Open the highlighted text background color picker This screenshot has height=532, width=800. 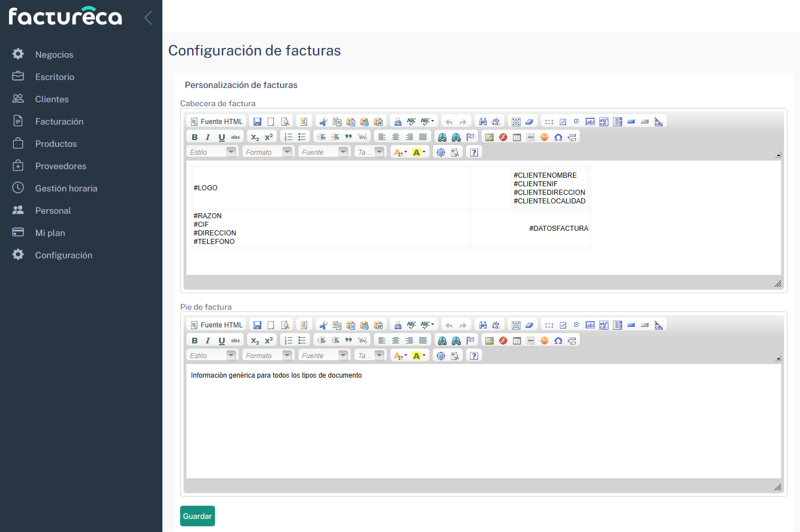click(416, 151)
